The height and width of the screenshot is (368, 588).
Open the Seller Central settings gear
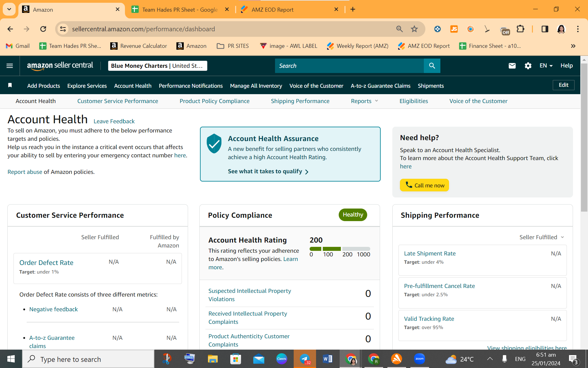pos(528,66)
